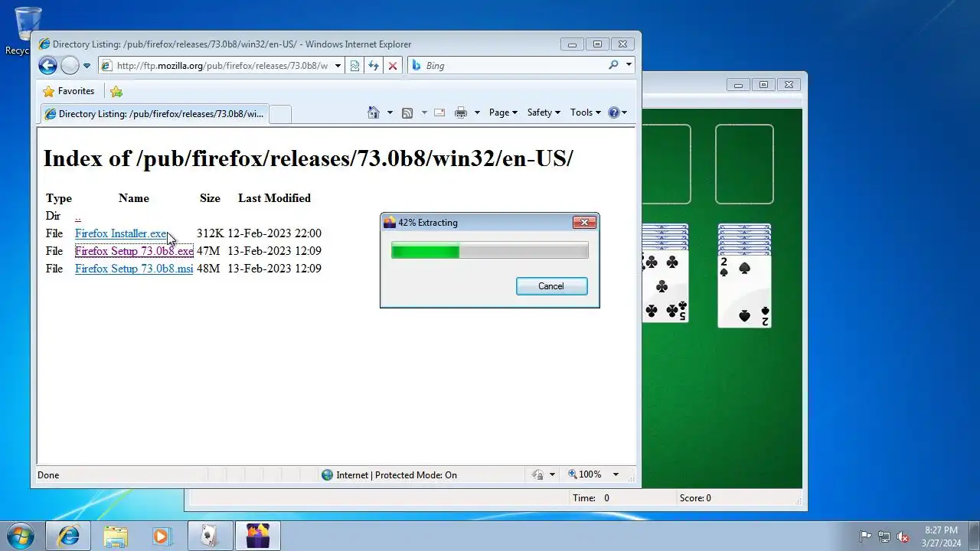Click the 'Last Modified' column header
This screenshot has width=980, height=551.
coord(274,198)
